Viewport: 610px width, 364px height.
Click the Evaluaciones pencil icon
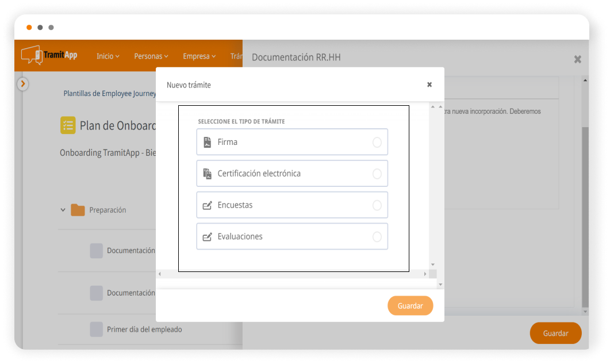[x=208, y=237]
